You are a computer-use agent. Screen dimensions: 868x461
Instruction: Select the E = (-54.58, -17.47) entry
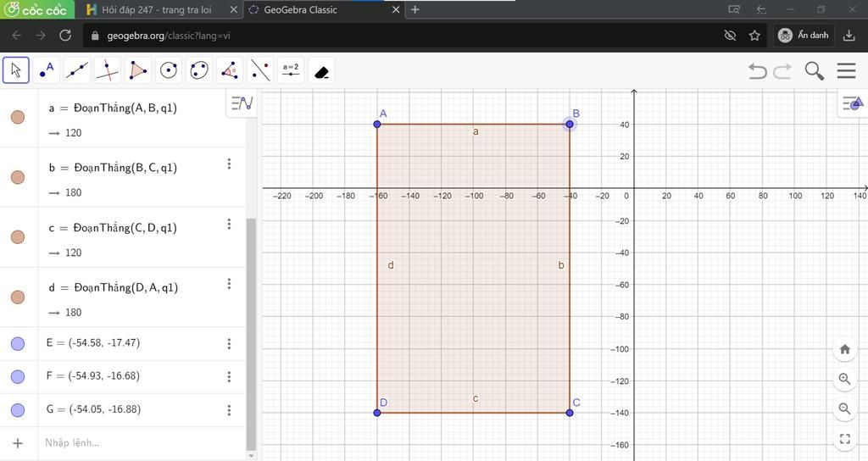tap(93, 343)
